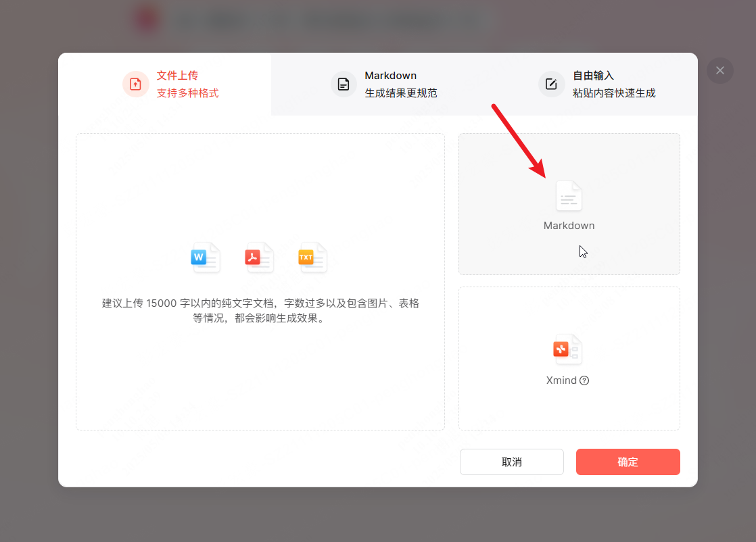Cancel the dialog via 取消 button

click(x=511, y=462)
